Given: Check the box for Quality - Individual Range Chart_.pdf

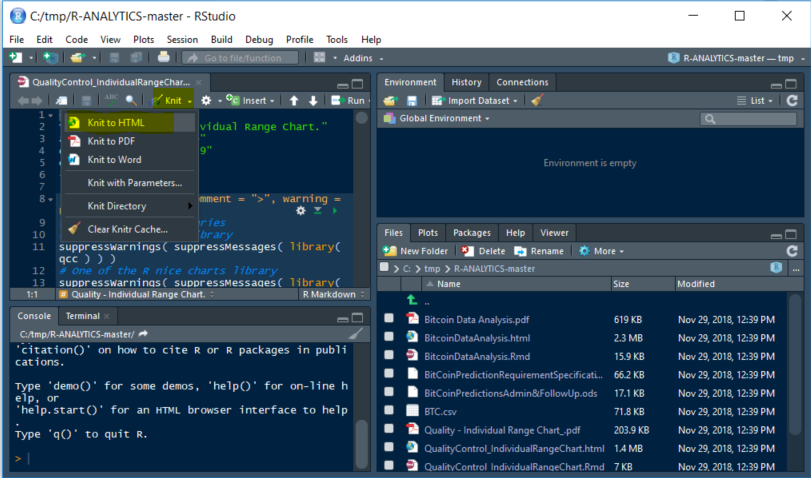Looking at the screenshot, I should [389, 428].
